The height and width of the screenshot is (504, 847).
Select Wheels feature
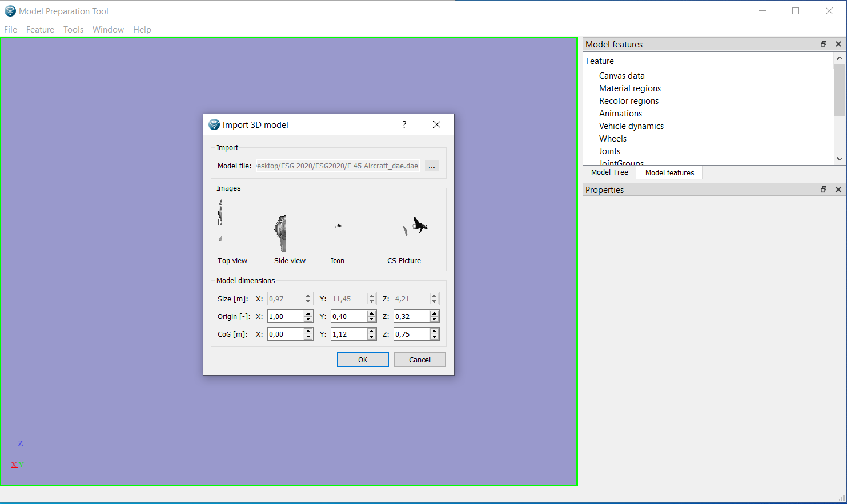pos(612,139)
